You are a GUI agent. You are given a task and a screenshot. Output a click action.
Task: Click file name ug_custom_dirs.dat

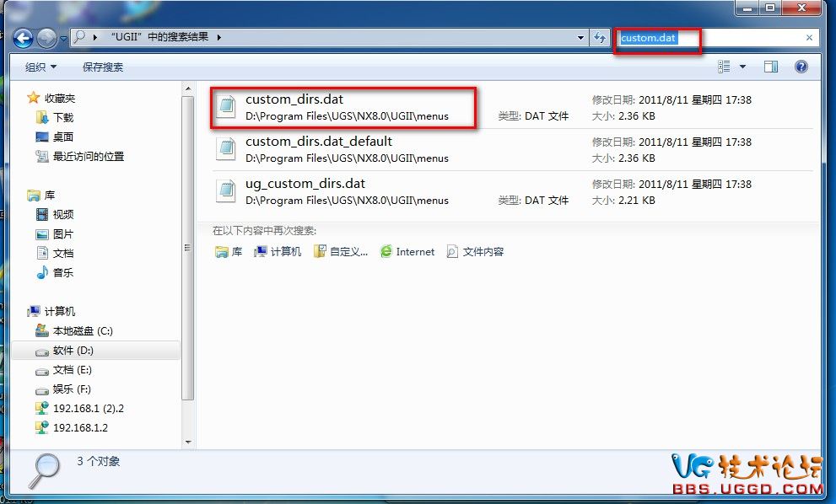305,183
